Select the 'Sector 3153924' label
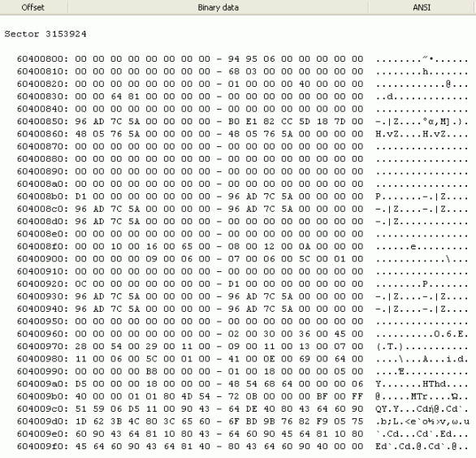Viewport: 476px width, 458px height. [x=45, y=33]
